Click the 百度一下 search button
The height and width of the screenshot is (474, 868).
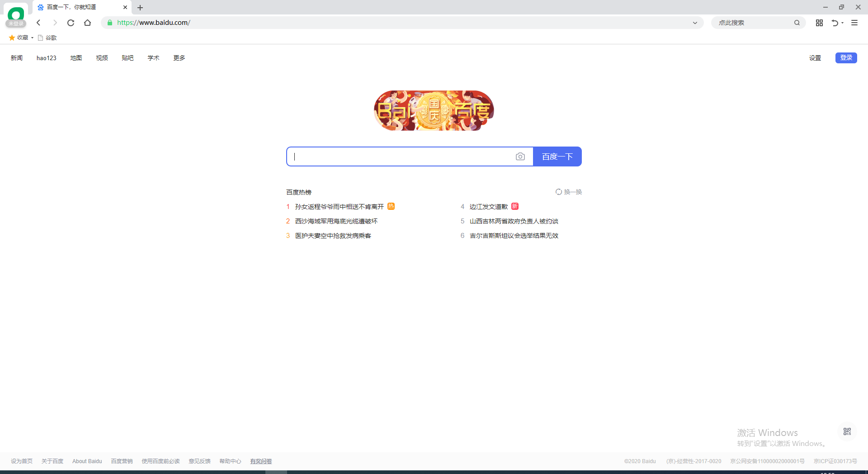557,156
